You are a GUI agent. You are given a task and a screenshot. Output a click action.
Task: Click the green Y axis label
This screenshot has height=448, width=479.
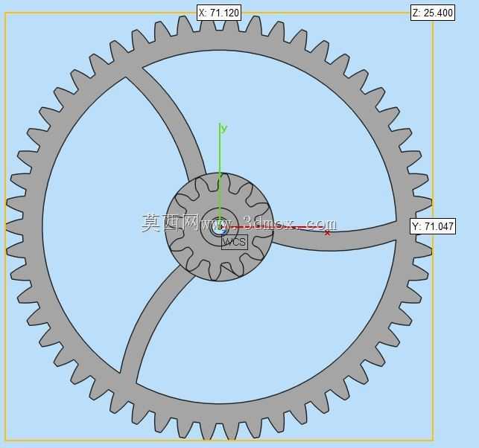tap(224, 129)
